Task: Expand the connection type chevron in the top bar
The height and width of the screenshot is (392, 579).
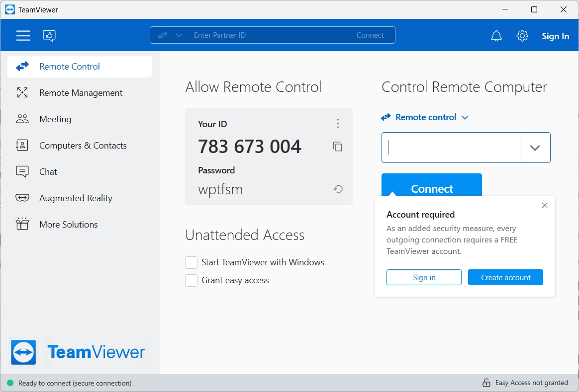Action: [179, 35]
